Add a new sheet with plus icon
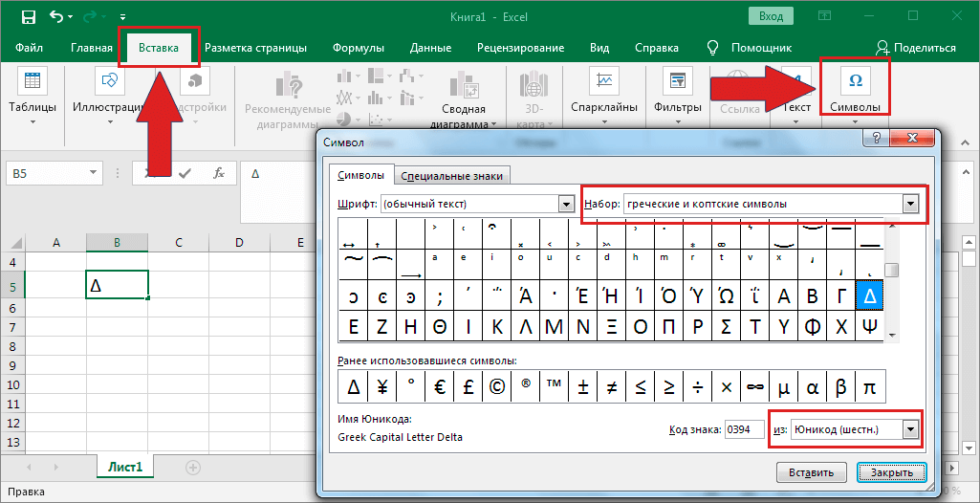 coord(193,468)
